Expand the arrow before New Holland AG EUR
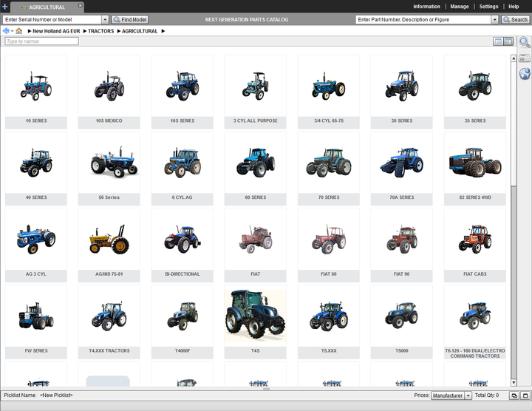This screenshot has width=532, height=411. 30,31
